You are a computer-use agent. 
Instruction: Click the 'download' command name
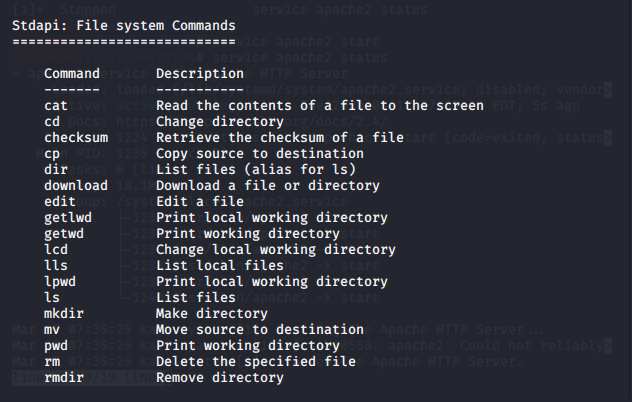point(76,185)
